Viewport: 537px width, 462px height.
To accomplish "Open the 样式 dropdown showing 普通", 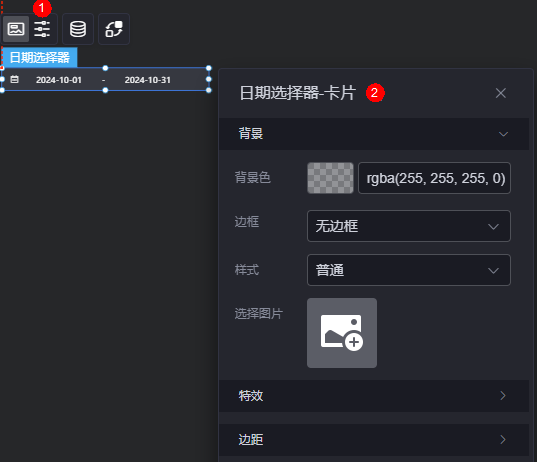I will point(409,270).
